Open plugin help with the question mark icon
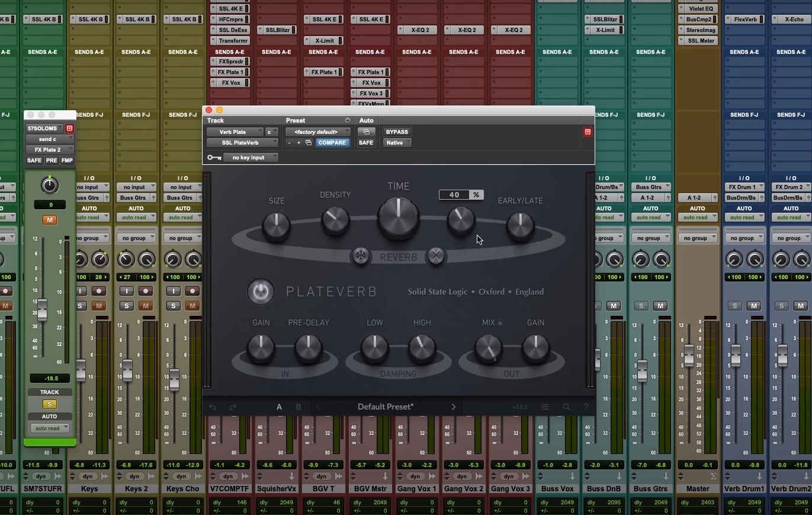The image size is (812, 515). coord(585,407)
